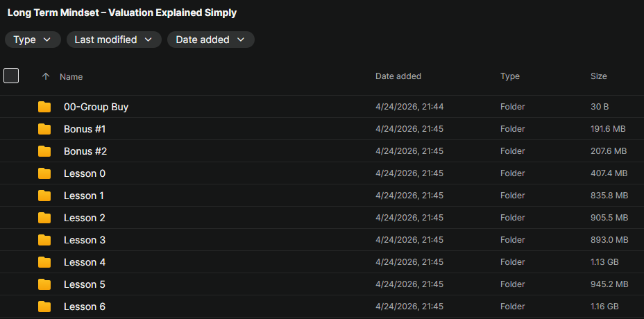Open the Date added filter dropdown

[x=210, y=40]
